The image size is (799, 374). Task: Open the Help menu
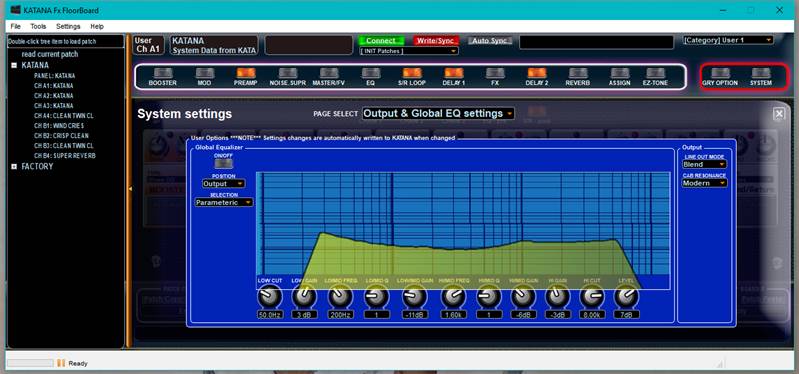(97, 26)
